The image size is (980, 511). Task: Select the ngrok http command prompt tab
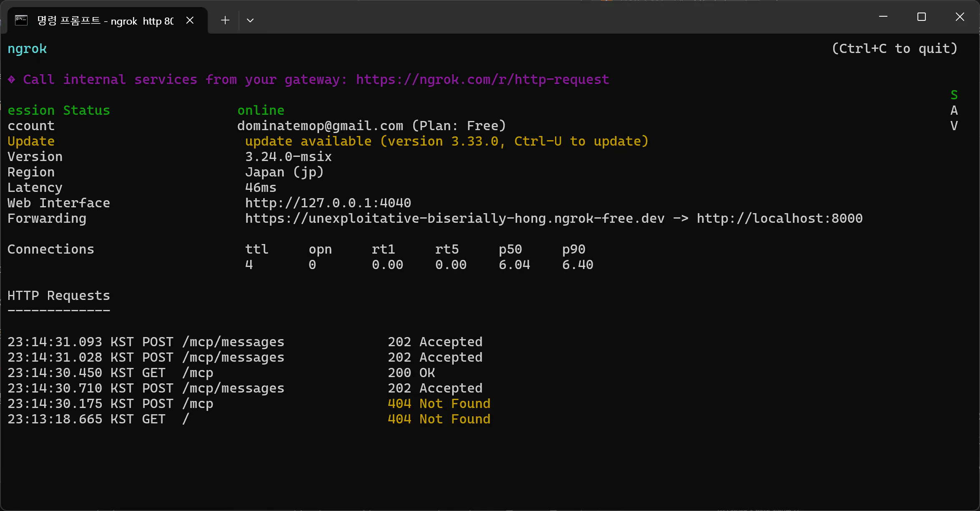tap(105, 20)
